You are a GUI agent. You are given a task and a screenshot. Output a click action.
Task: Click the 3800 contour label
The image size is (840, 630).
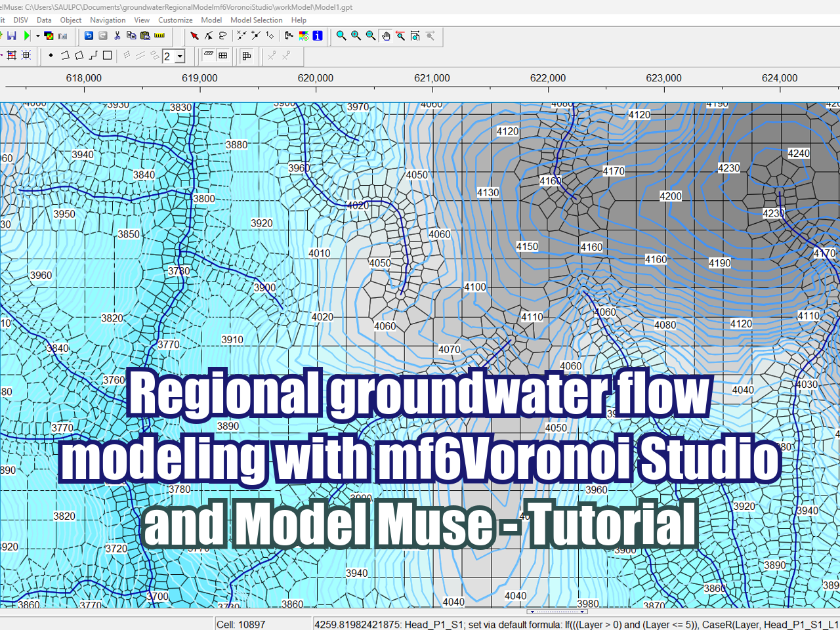[x=204, y=199]
